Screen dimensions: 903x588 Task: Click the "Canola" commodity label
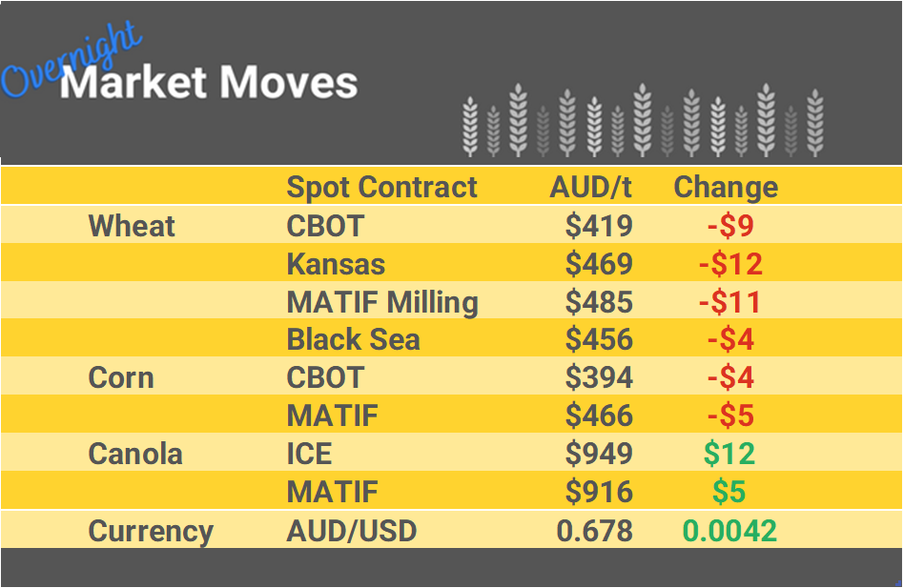135,454
